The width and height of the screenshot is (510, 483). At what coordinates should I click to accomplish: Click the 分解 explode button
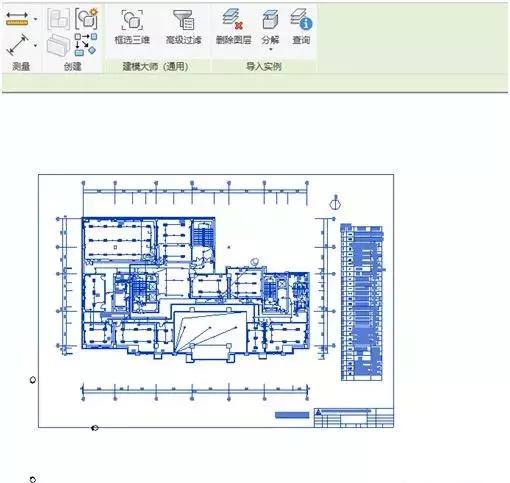click(x=270, y=27)
